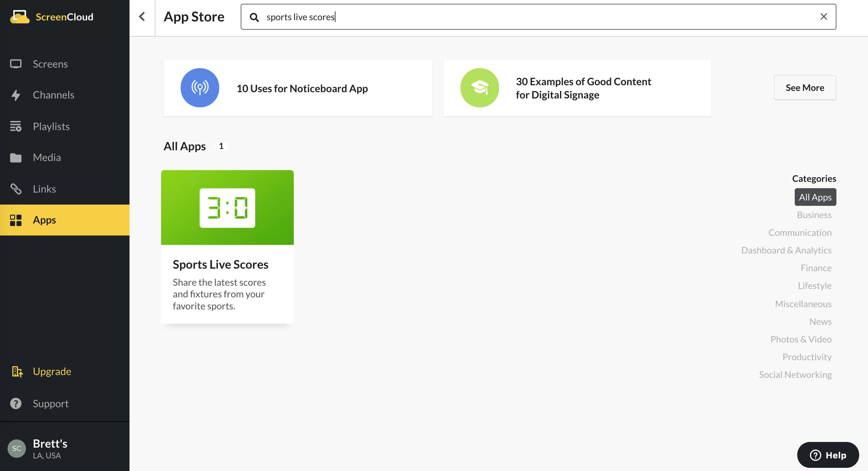Image resolution: width=868 pixels, height=471 pixels.
Task: Filter by Social Networking category
Action: click(x=795, y=375)
